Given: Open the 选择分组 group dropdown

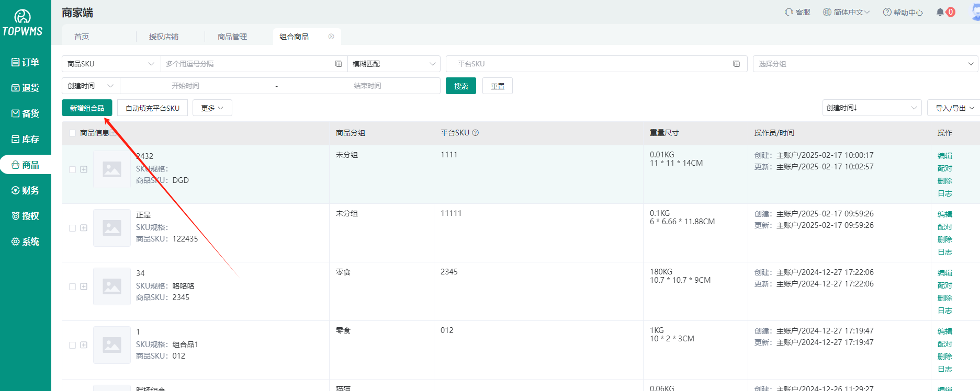Looking at the screenshot, I should click(865, 64).
